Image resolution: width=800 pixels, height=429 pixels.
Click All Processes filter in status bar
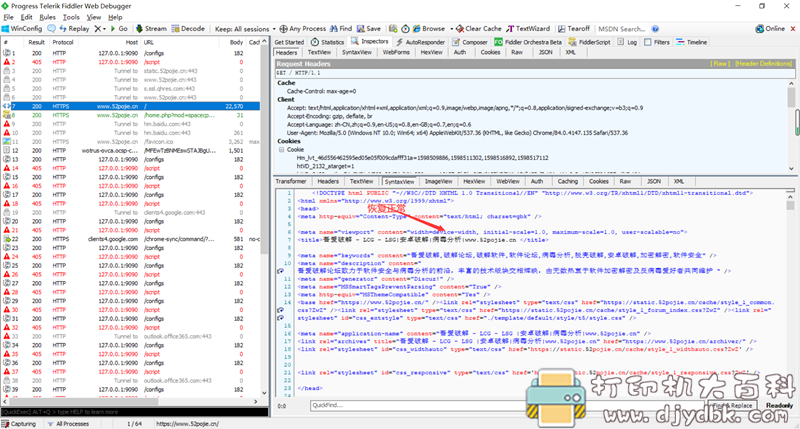pos(68,423)
